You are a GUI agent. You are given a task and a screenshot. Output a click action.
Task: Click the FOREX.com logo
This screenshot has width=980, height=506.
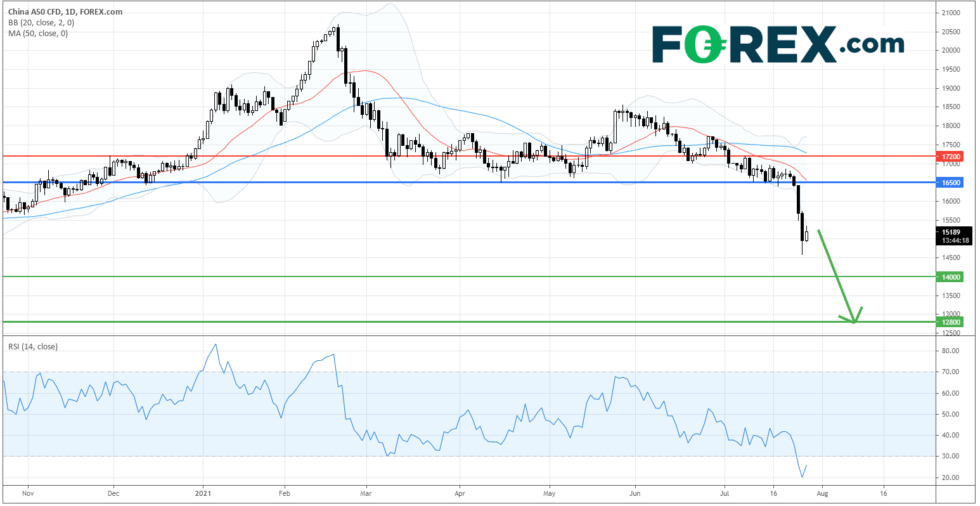point(778,44)
